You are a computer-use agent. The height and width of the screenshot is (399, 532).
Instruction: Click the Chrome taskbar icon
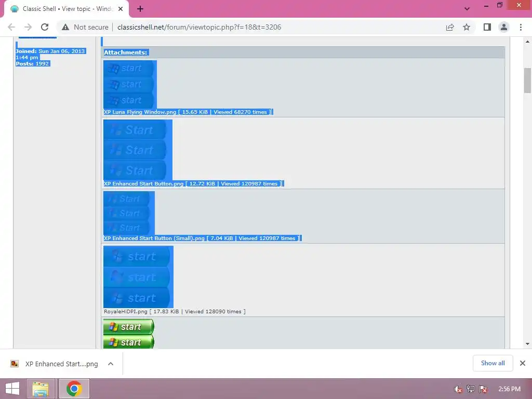[x=74, y=389]
